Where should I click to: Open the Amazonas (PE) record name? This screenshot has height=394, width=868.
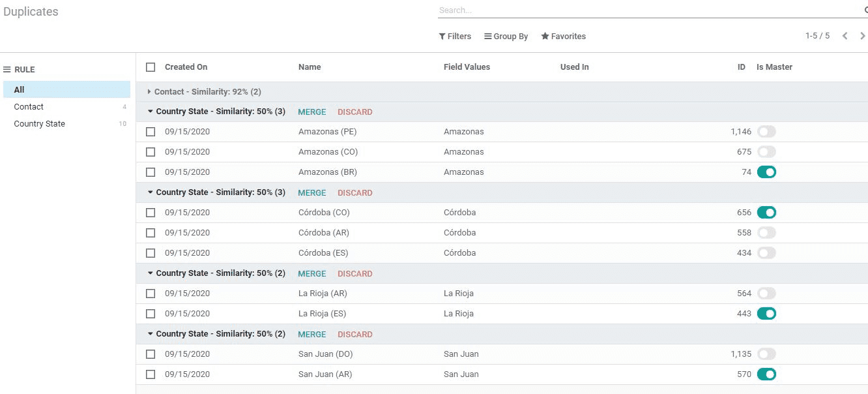coord(328,132)
